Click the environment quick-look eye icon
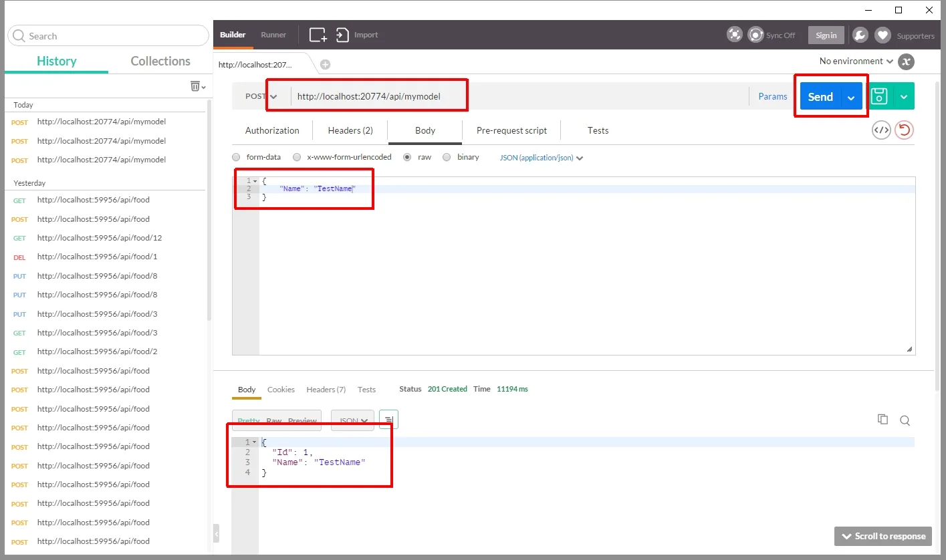The image size is (946, 560). [906, 61]
